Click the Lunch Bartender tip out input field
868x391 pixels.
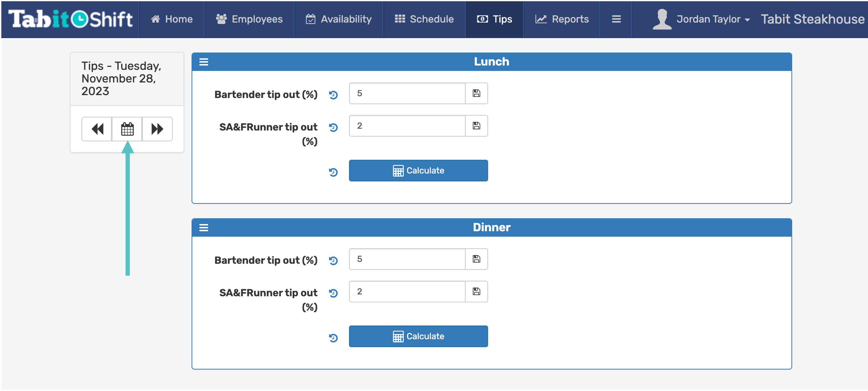click(407, 93)
